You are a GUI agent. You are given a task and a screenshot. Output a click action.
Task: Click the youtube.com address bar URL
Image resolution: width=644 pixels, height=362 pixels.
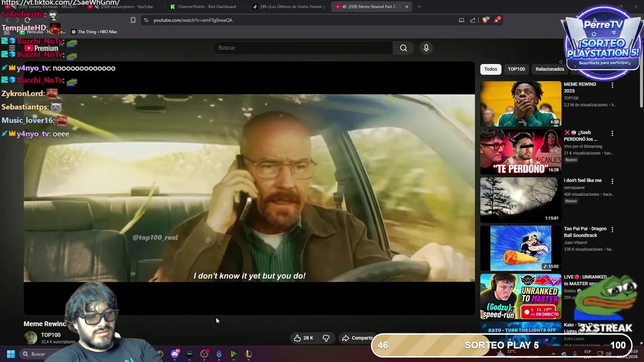point(193,20)
